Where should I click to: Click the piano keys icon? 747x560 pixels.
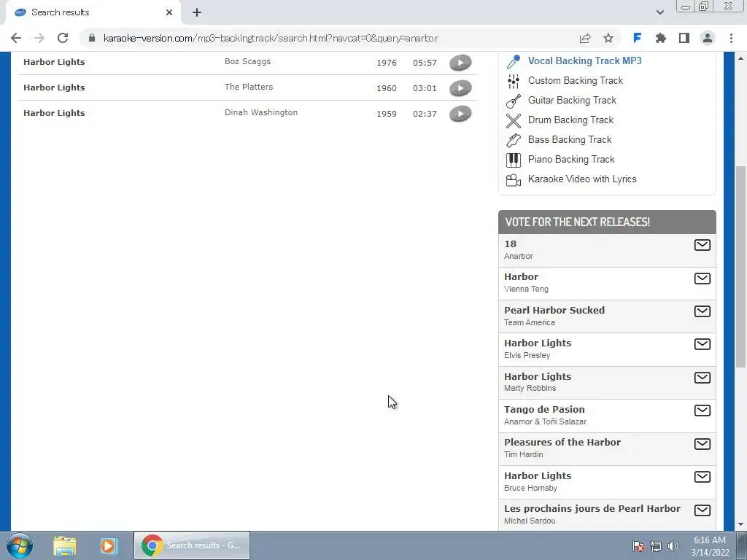(513, 160)
